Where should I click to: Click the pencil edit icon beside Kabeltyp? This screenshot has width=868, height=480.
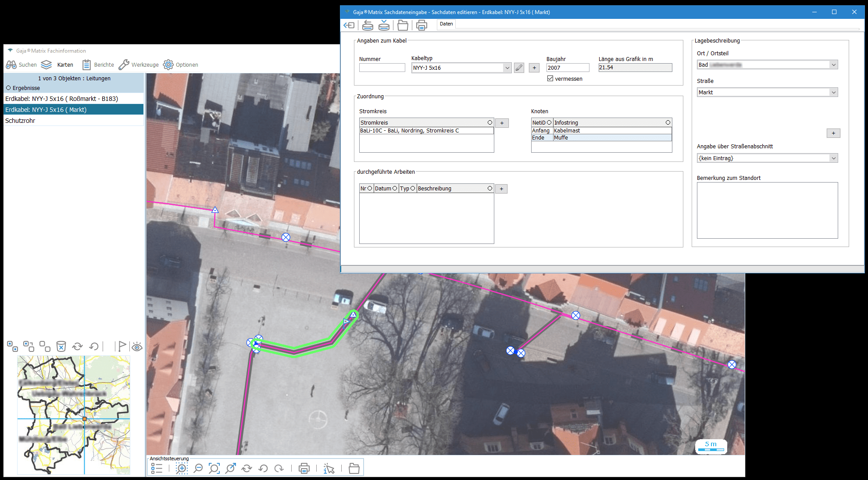coord(519,68)
